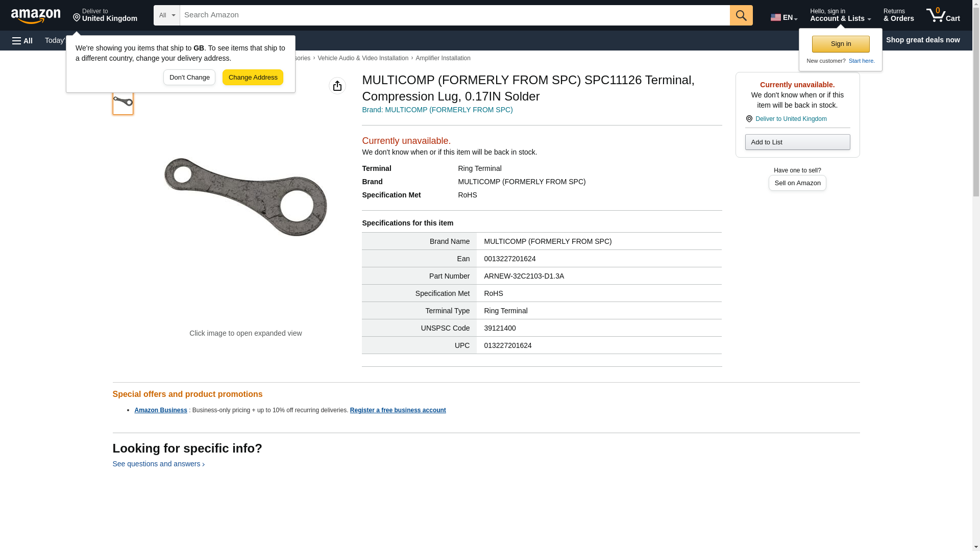Select the ring terminal product thumbnail
Image resolution: width=980 pixels, height=551 pixels.
[x=123, y=102]
